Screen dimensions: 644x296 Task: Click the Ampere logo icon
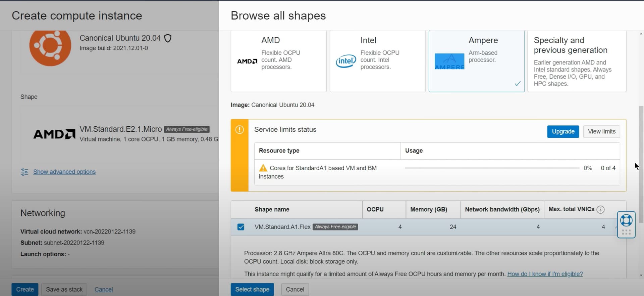click(449, 61)
